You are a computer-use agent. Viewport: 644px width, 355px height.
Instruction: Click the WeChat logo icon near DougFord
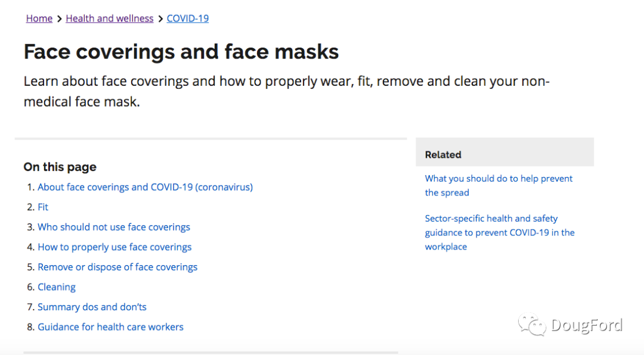(x=532, y=324)
